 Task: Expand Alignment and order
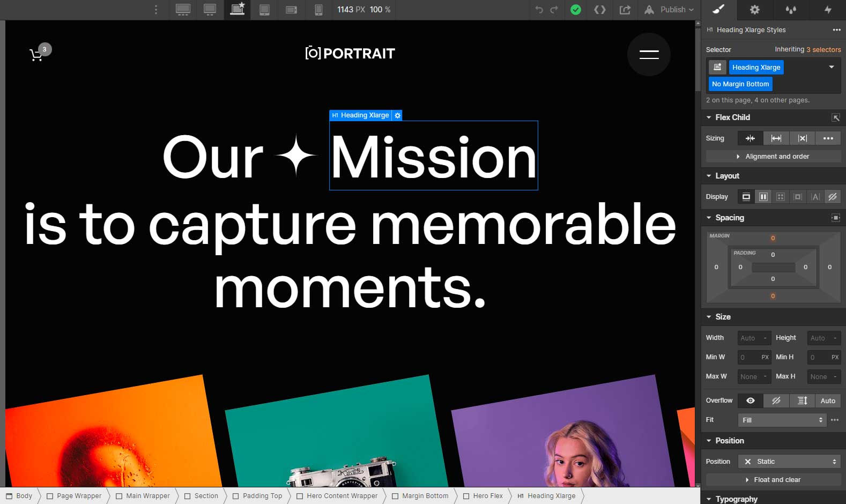click(x=773, y=157)
